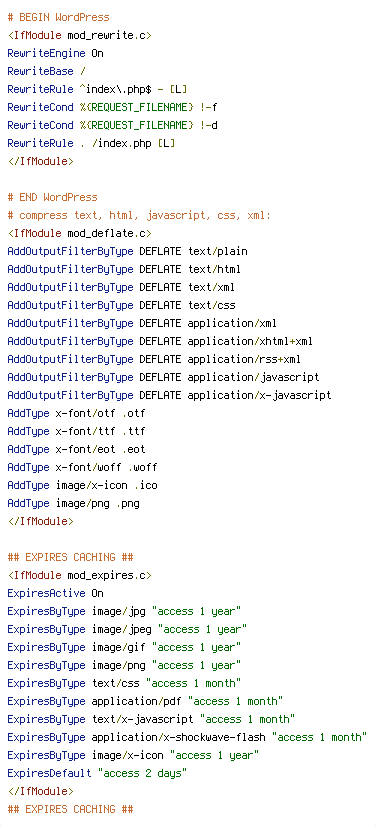
Task: Click the ExpiresByType 'image/jpeg' line
Action: [127, 629]
